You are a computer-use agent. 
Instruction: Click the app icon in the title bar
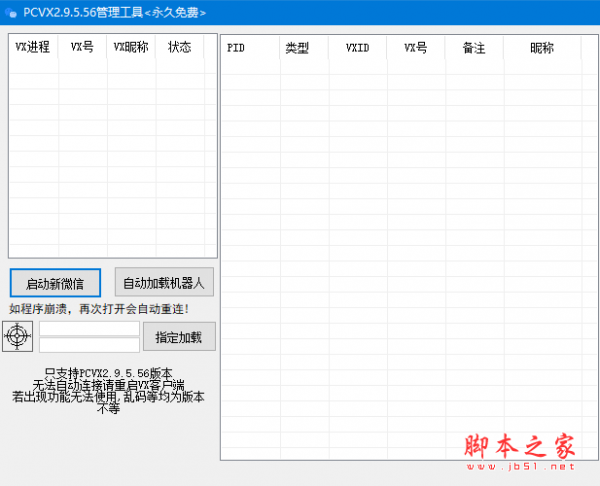coord(11,13)
